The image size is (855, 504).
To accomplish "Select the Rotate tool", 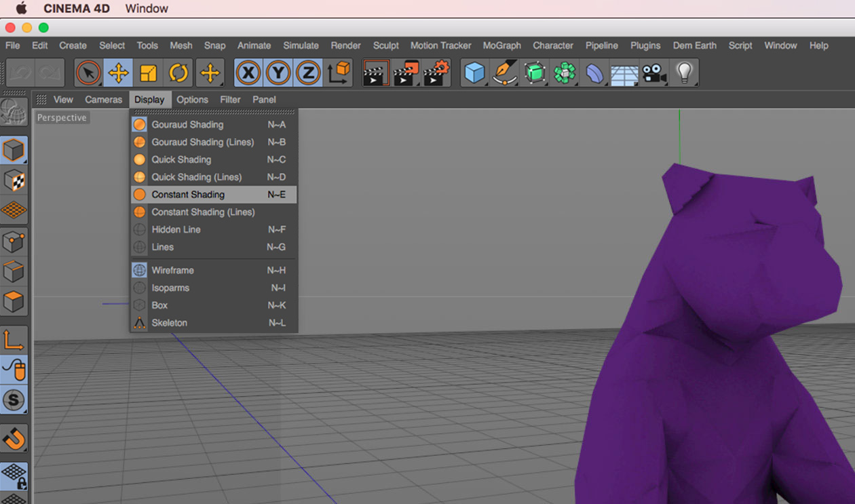I will click(178, 73).
